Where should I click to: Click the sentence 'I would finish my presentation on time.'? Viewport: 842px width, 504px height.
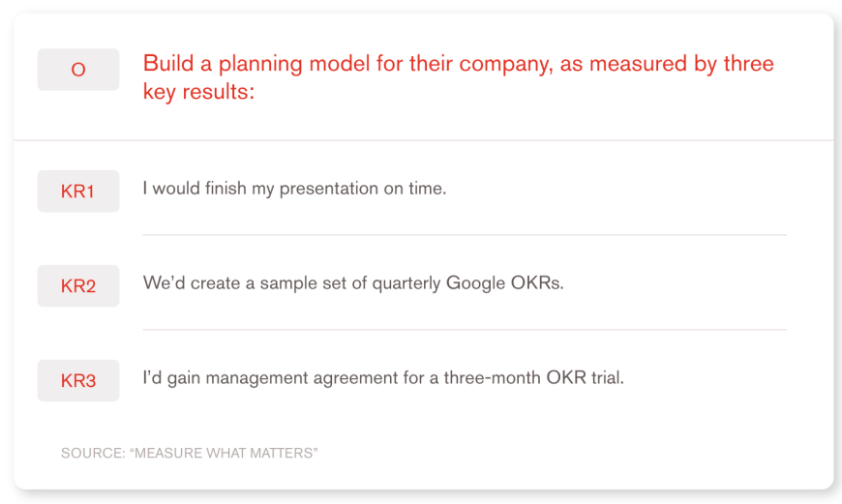click(294, 189)
